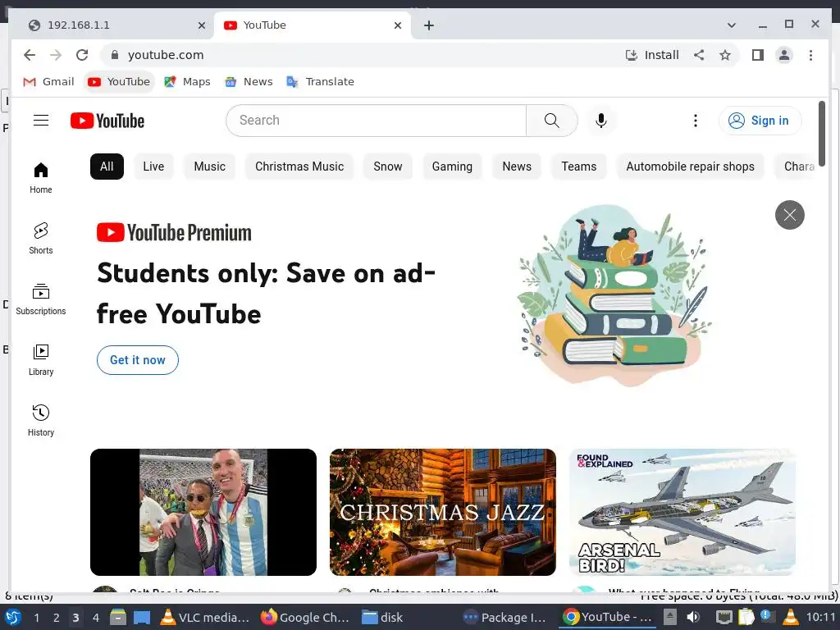Viewport: 840px width, 630px height.
Task: Go to Home in sidebar
Action: (x=41, y=178)
